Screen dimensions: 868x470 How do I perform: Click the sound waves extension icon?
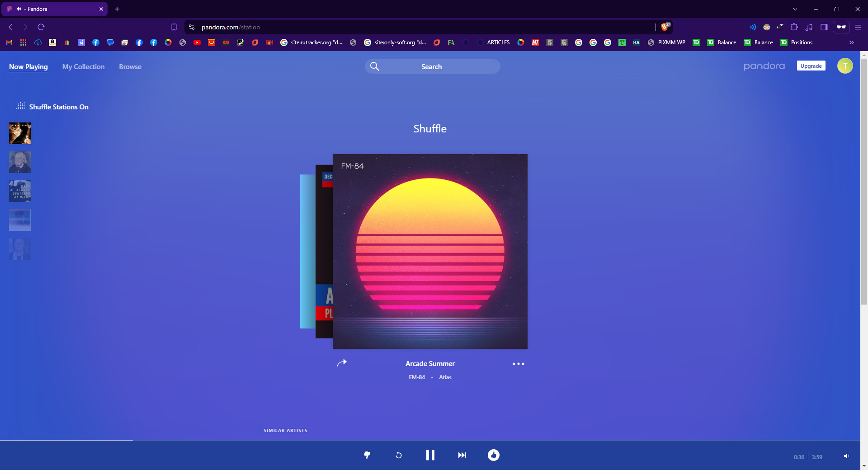[x=753, y=27]
